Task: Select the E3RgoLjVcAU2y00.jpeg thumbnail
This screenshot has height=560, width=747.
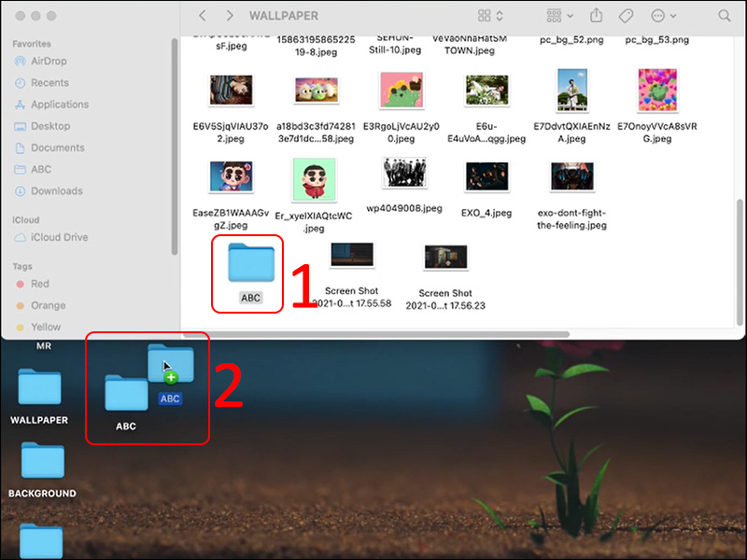Action: tap(402, 90)
